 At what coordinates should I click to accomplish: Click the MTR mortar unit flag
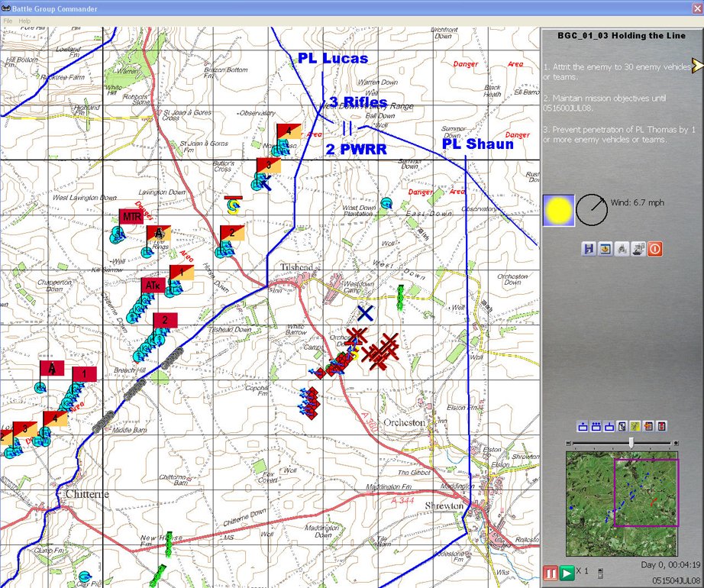[x=131, y=218]
